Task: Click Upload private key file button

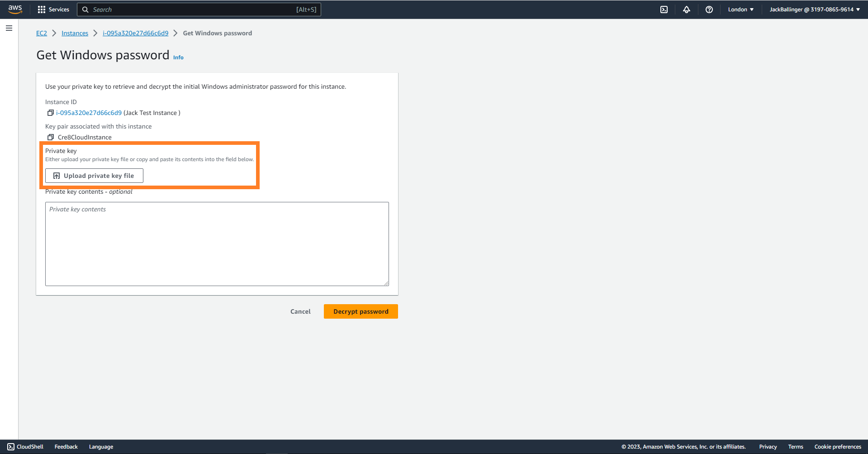Action: pyautogui.click(x=94, y=176)
